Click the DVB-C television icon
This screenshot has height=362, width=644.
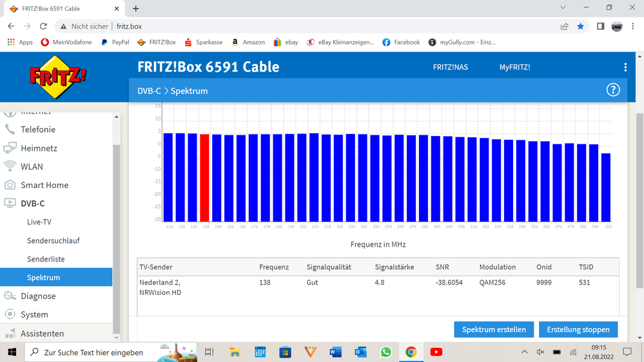(x=10, y=203)
